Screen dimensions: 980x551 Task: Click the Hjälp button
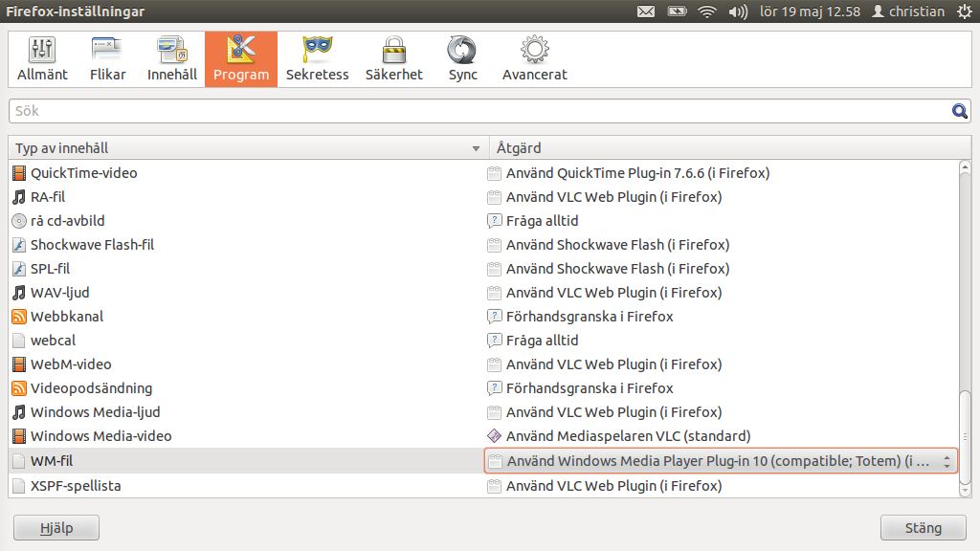[56, 528]
